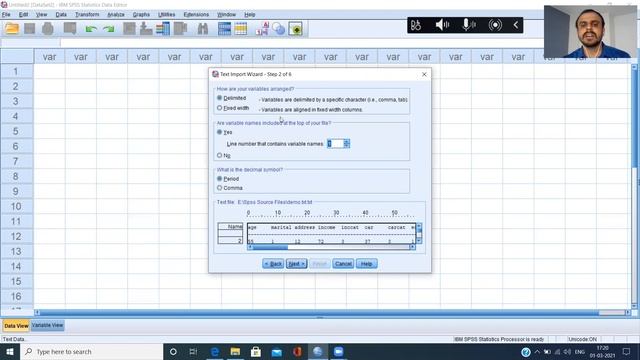The width and height of the screenshot is (640, 360).
Task: Click the green Redo arrow icon
Action: click(x=109, y=29)
